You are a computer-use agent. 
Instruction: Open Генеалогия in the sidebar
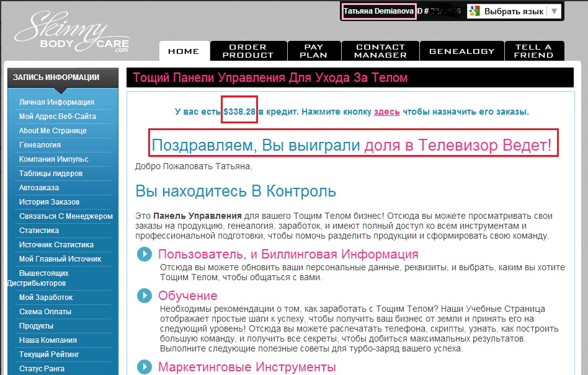click(40, 144)
